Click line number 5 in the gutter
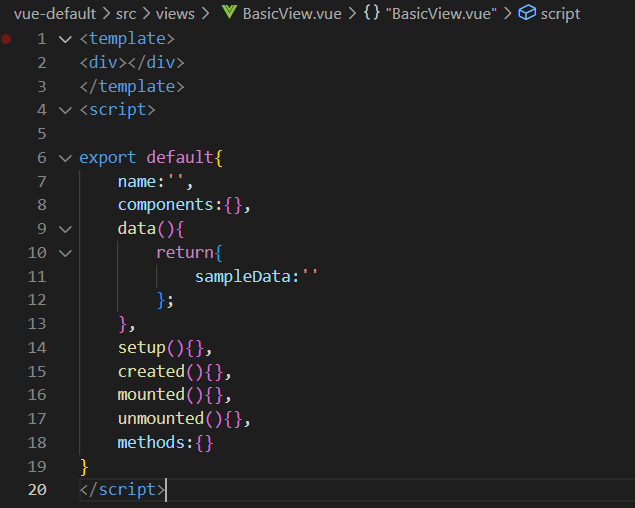Screen dimensions: 635x508 (42, 134)
